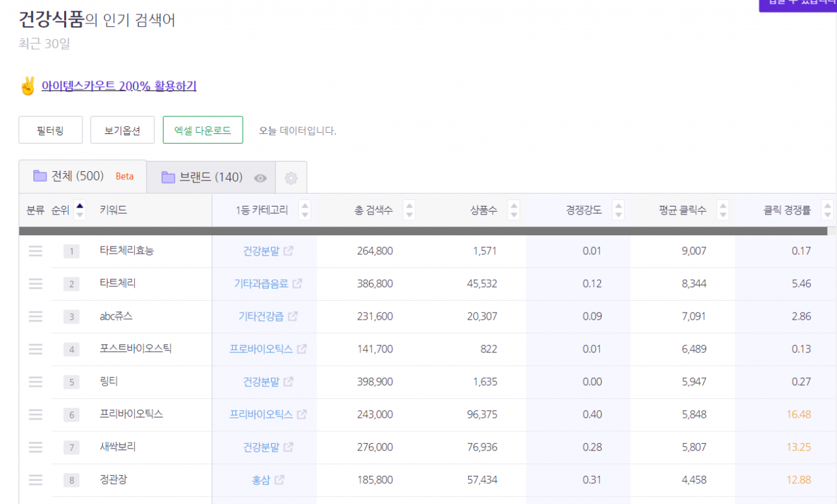The width and height of the screenshot is (837, 504).
Task: Open 프로바이오틱스 category link
Action: [x=261, y=349]
